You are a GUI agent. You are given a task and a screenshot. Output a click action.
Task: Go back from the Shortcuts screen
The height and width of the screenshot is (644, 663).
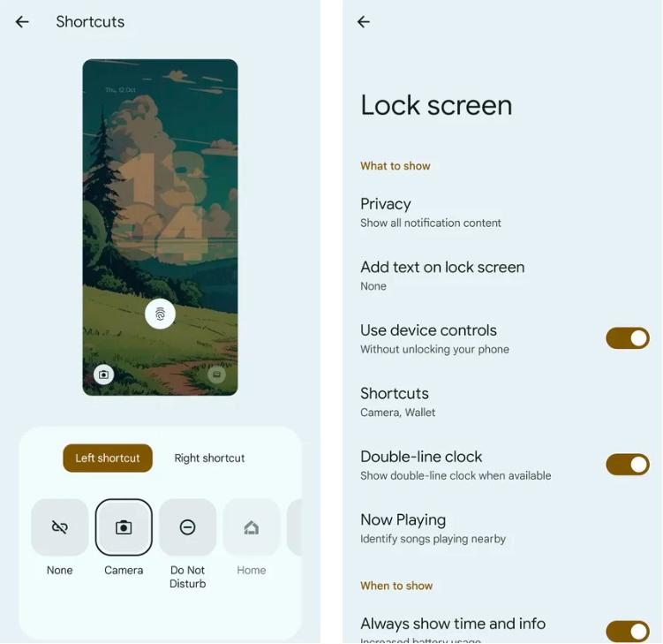(x=22, y=21)
